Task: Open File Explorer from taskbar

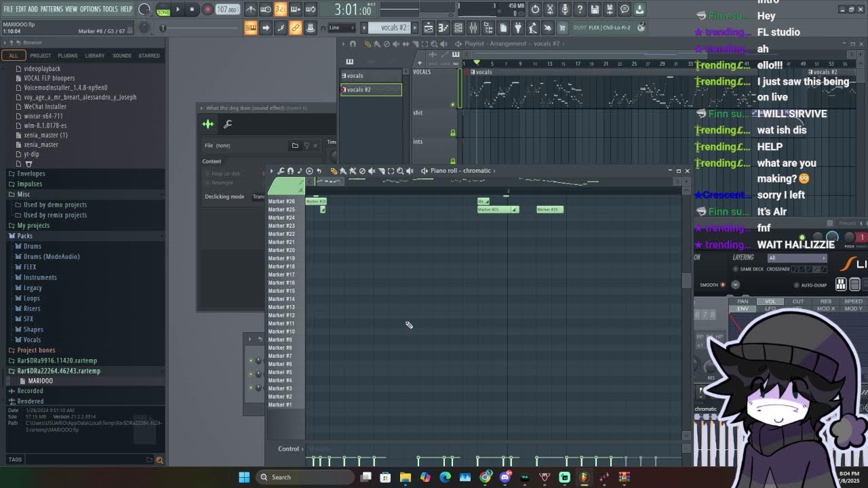Action: 406,477
